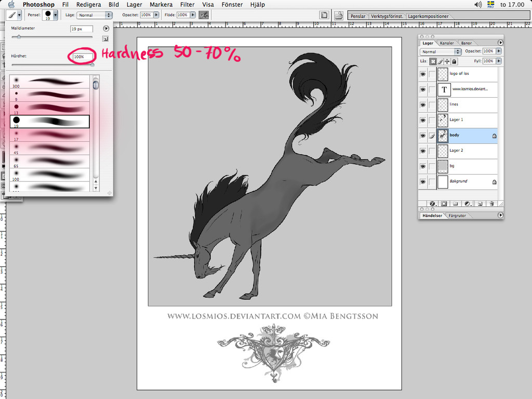Open Lager panel flyout menu

pos(500,43)
